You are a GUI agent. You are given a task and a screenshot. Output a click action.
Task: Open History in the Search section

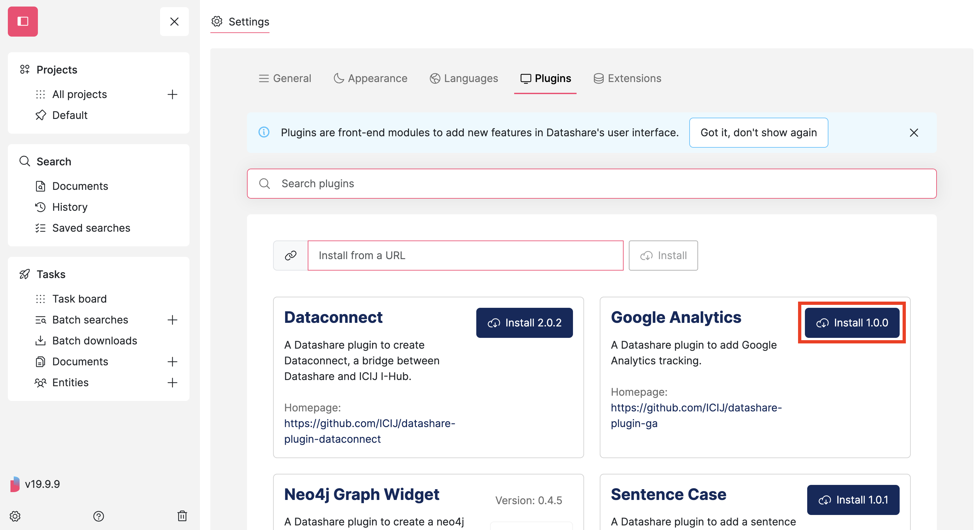click(70, 207)
